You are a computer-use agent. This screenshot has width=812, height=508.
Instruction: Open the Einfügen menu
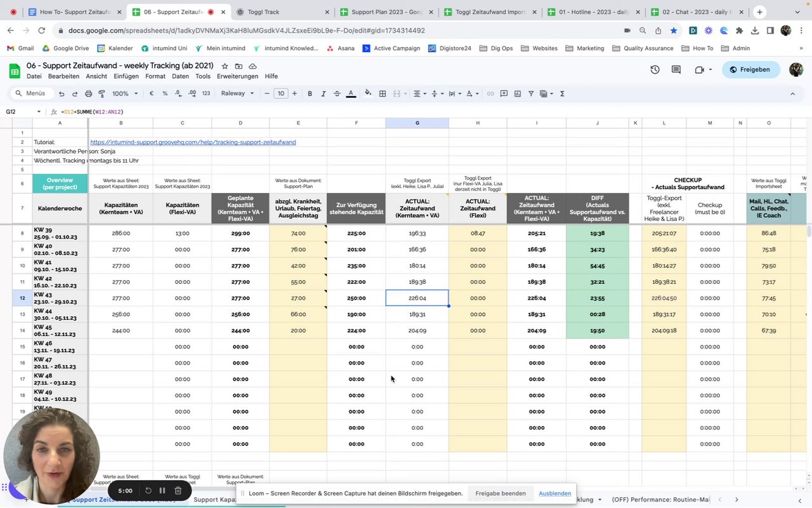(126, 76)
